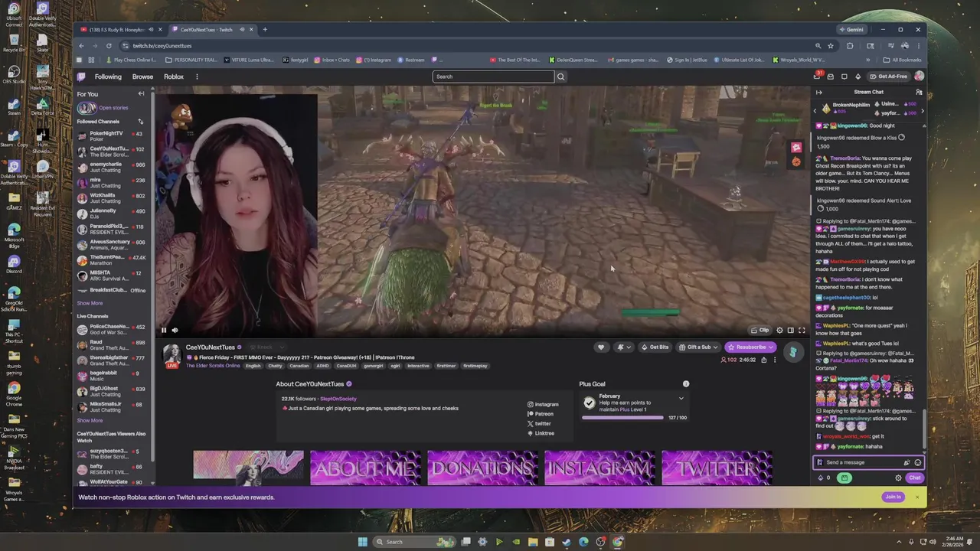Open the ABOUT ME panel image
Image resolution: width=980 pixels, height=551 pixels.
365,468
